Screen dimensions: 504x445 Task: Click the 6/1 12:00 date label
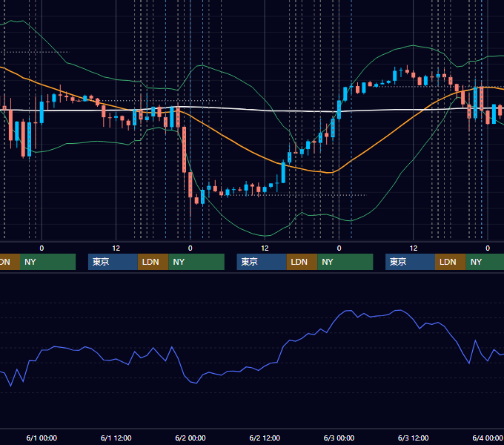click(116, 438)
